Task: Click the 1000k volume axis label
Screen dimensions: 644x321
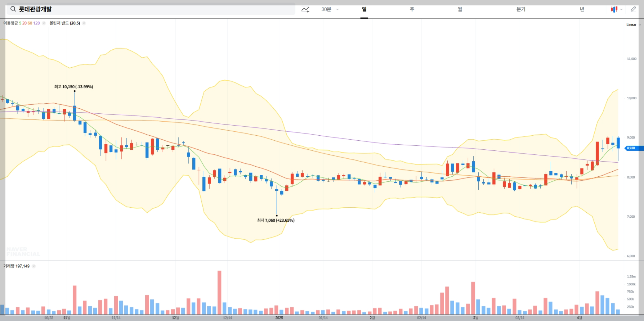Action: 631,284
